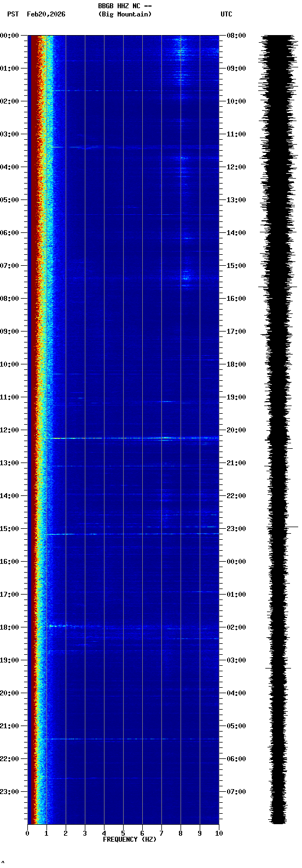This screenshot has width=302, height=868.
Task: Click the PST 16:00 time label
Action: (x=10, y=562)
